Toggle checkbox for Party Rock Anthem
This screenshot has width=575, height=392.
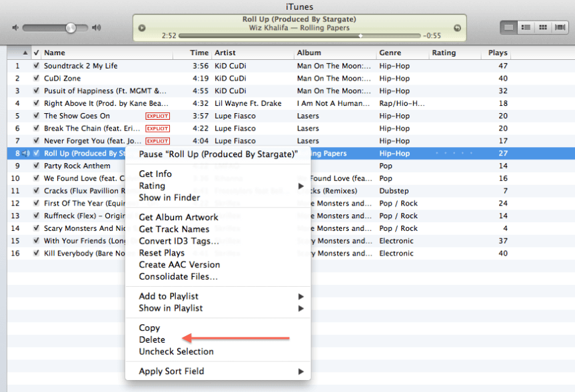pyautogui.click(x=36, y=165)
